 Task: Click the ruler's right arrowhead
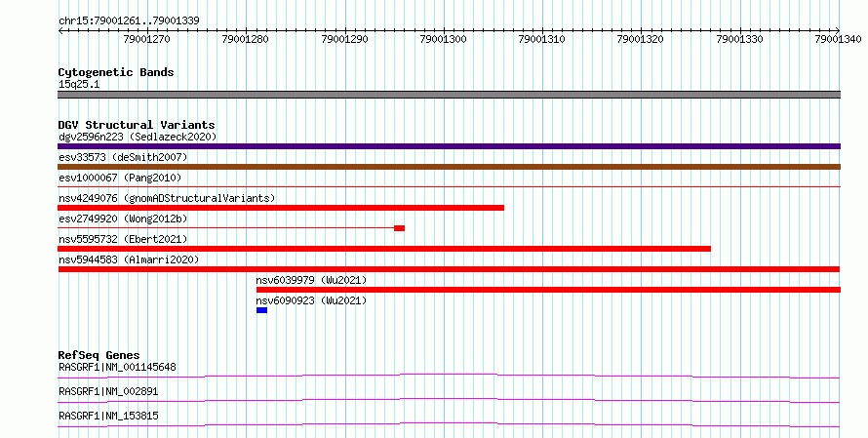point(838,31)
